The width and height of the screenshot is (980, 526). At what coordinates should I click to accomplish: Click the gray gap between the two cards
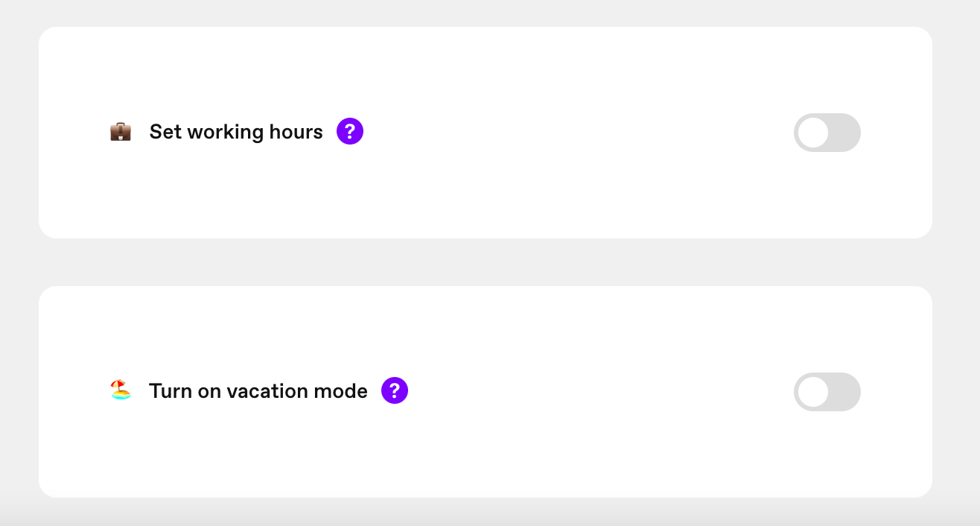(x=486, y=262)
